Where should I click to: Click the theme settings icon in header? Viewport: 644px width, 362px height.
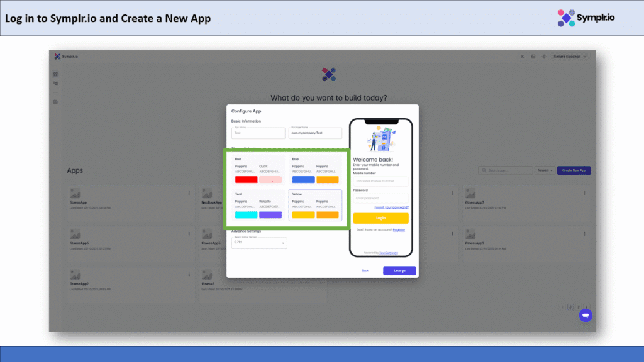544,57
